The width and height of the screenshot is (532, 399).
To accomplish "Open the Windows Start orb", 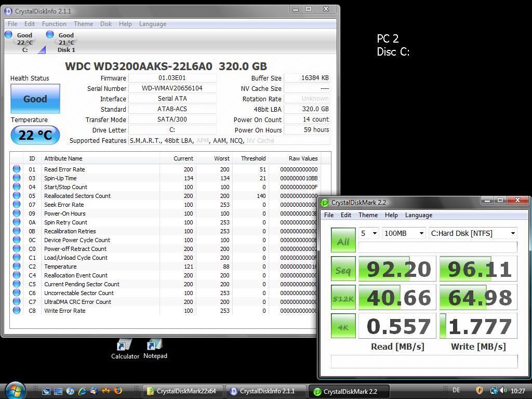I will pos(15,390).
